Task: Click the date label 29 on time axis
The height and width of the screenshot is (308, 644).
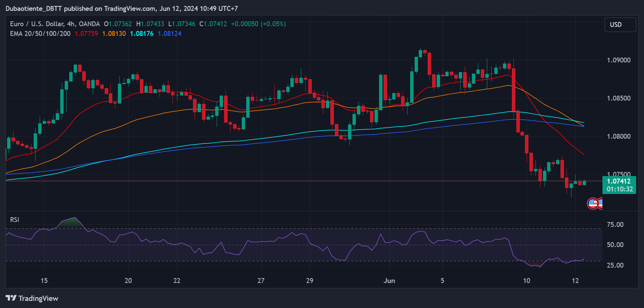Action: click(x=310, y=281)
